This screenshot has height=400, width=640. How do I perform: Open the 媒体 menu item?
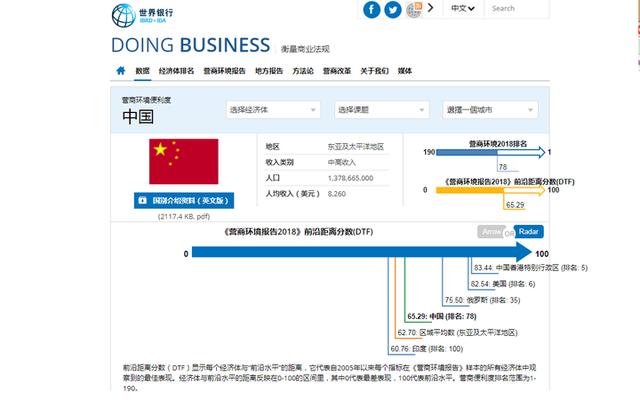click(x=404, y=71)
